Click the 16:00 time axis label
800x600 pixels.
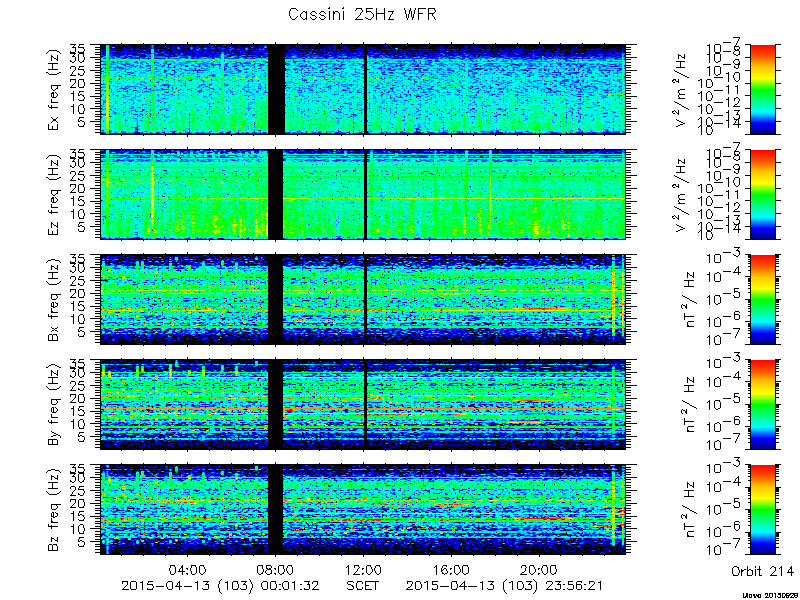451,570
